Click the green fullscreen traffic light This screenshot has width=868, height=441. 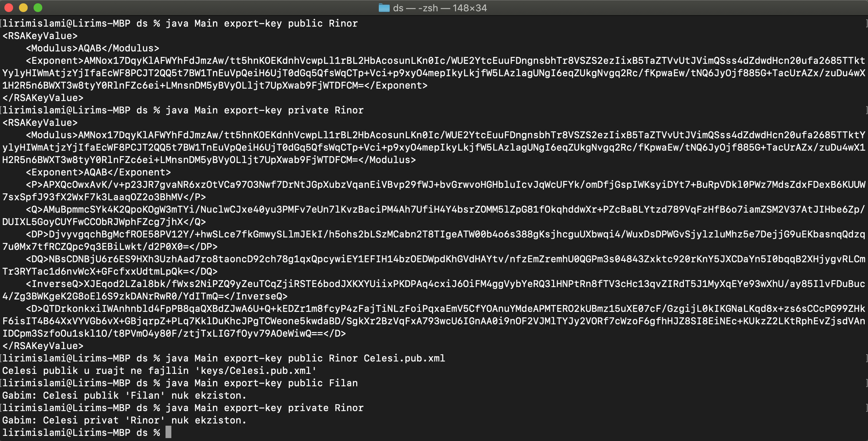[38, 7]
